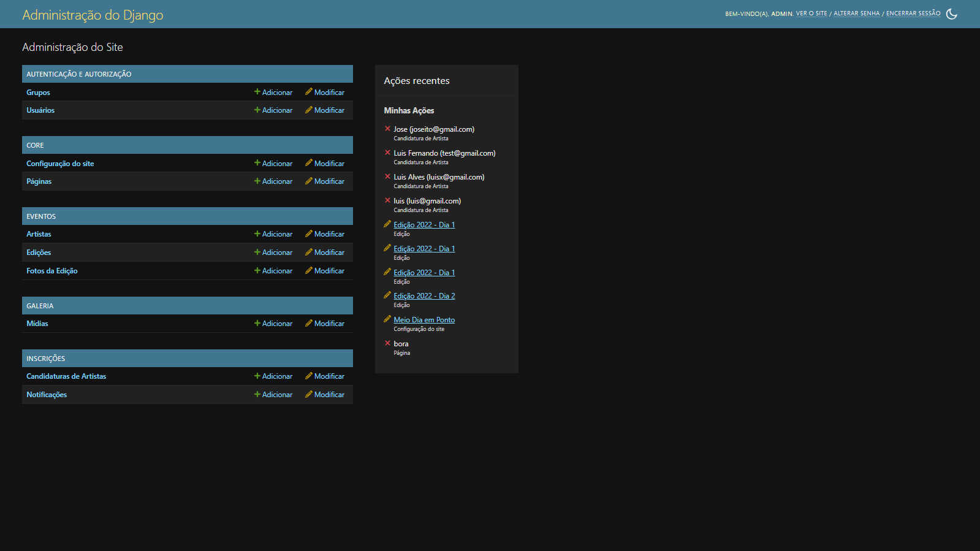Click Encerrar sessão to log out
The height and width of the screenshot is (551, 980).
coord(913,13)
